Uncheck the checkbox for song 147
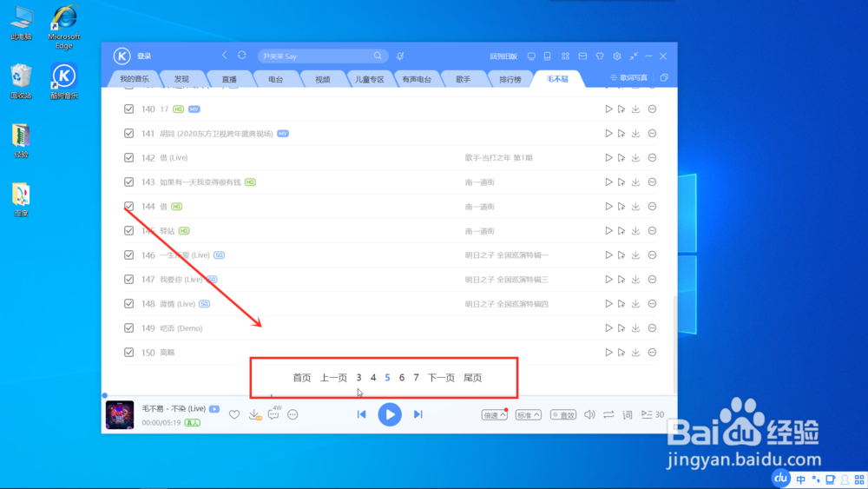This screenshot has height=489, width=868. click(129, 280)
